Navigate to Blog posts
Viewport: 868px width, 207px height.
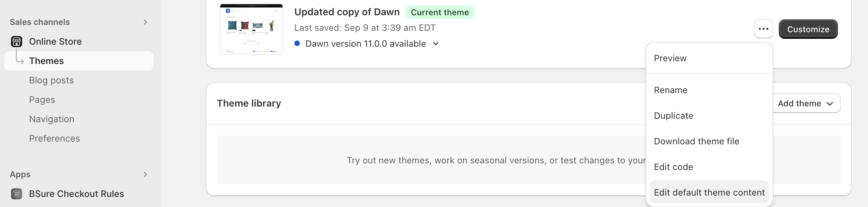click(x=51, y=80)
